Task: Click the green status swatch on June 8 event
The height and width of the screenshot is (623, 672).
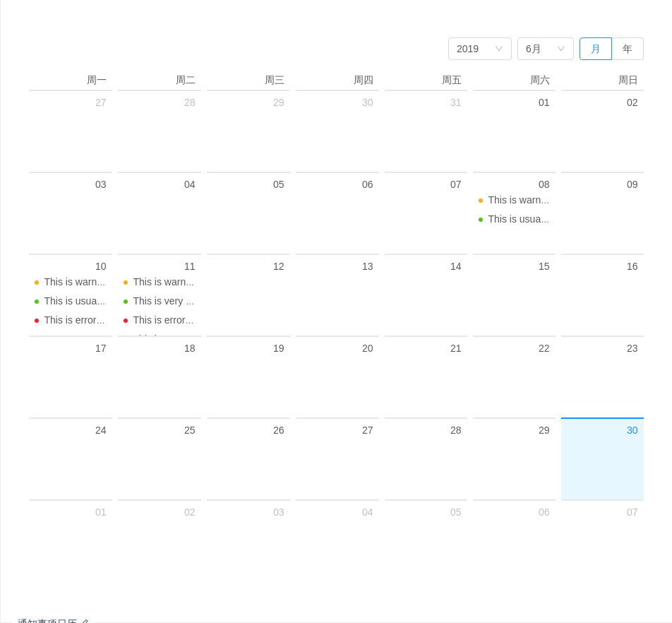Action: click(481, 219)
